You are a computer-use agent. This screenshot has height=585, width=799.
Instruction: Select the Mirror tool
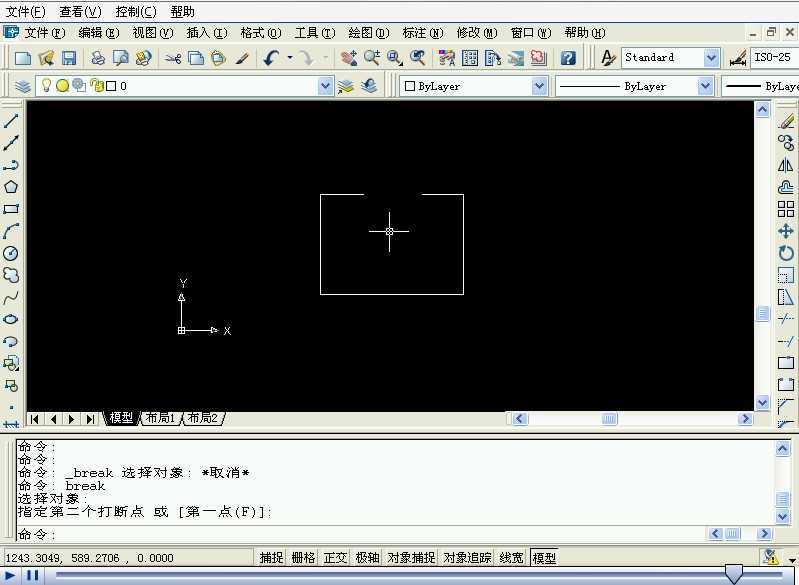click(786, 165)
